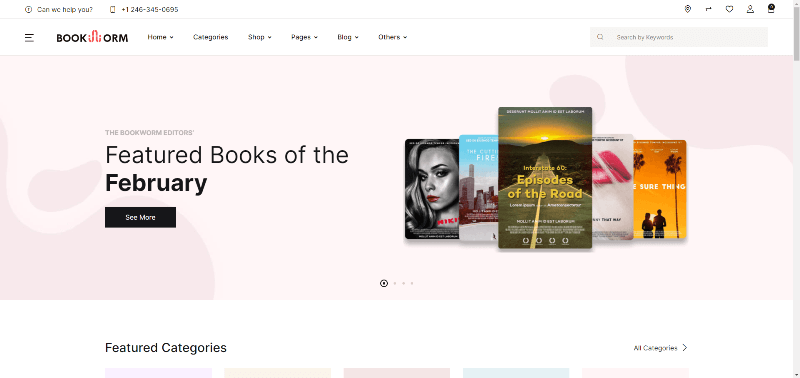Click the Episodes of the Road book cover
The height and width of the screenshot is (378, 800).
(545, 178)
